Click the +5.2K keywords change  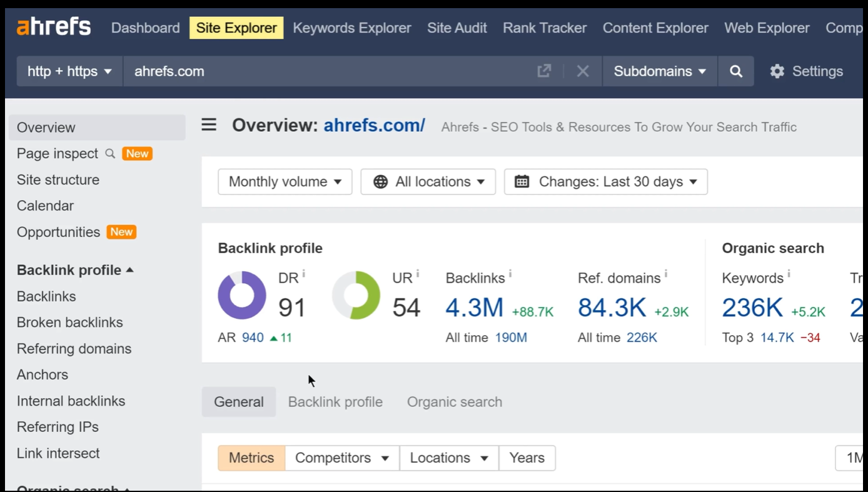pyautogui.click(x=809, y=312)
